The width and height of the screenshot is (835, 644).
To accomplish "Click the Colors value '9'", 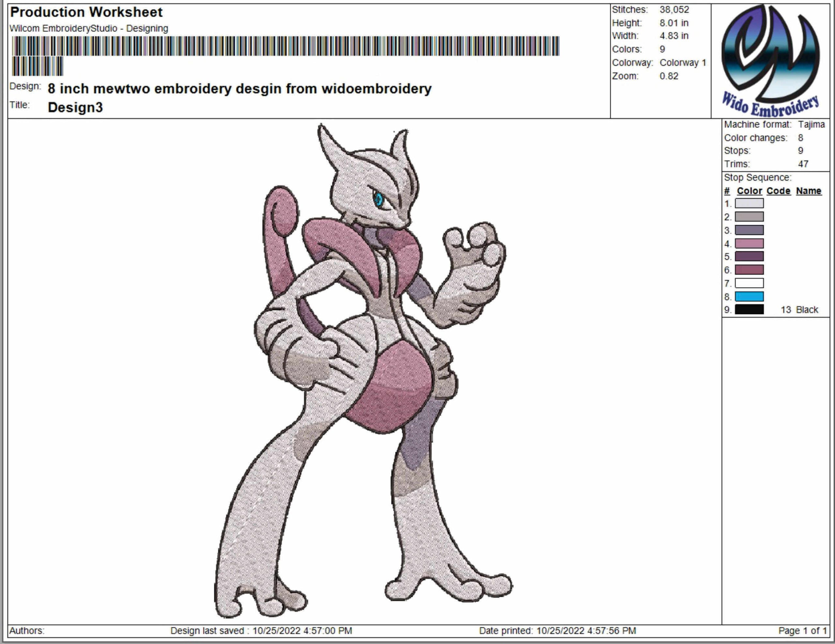I will (x=662, y=49).
